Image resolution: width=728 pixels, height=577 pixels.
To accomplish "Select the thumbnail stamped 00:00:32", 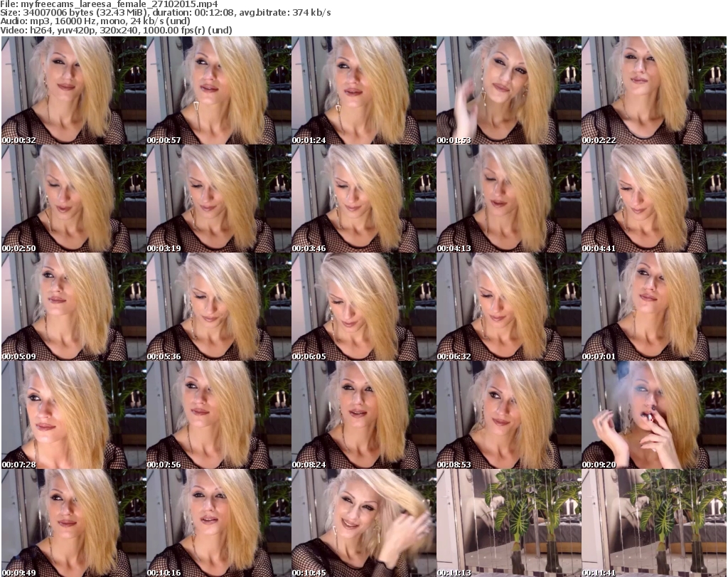I will pyautogui.click(x=74, y=90).
